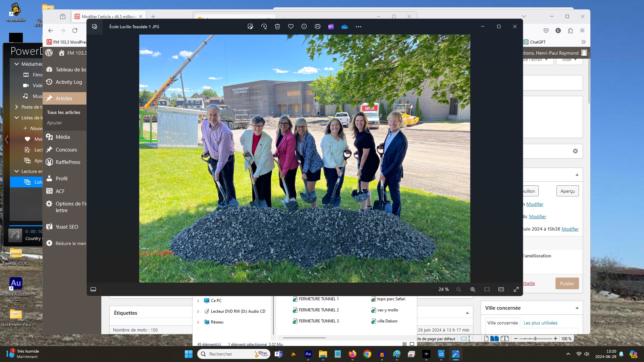Viewport: 644px width, 362px height.
Task: Click the actual size 1:1 icon
Action: (501, 289)
